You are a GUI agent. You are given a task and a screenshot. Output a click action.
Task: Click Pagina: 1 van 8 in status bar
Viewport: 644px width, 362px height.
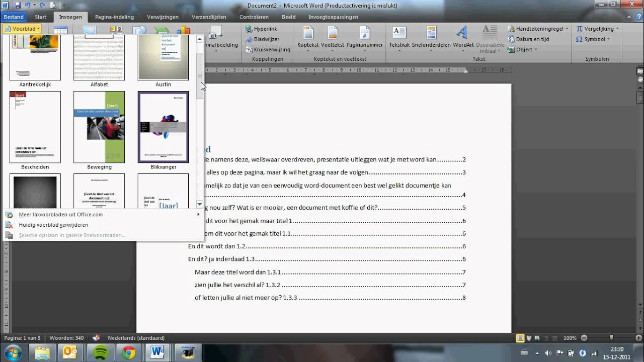22,338
